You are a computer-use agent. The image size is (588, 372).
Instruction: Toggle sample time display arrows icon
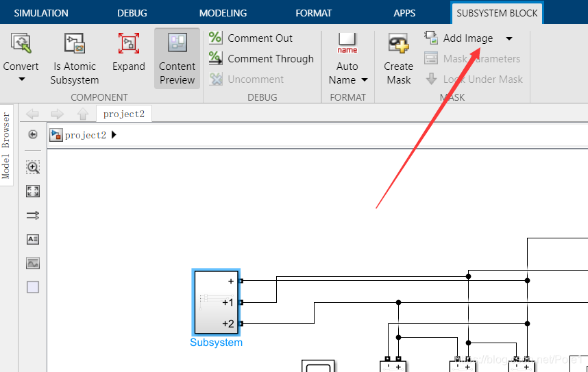pos(33,215)
